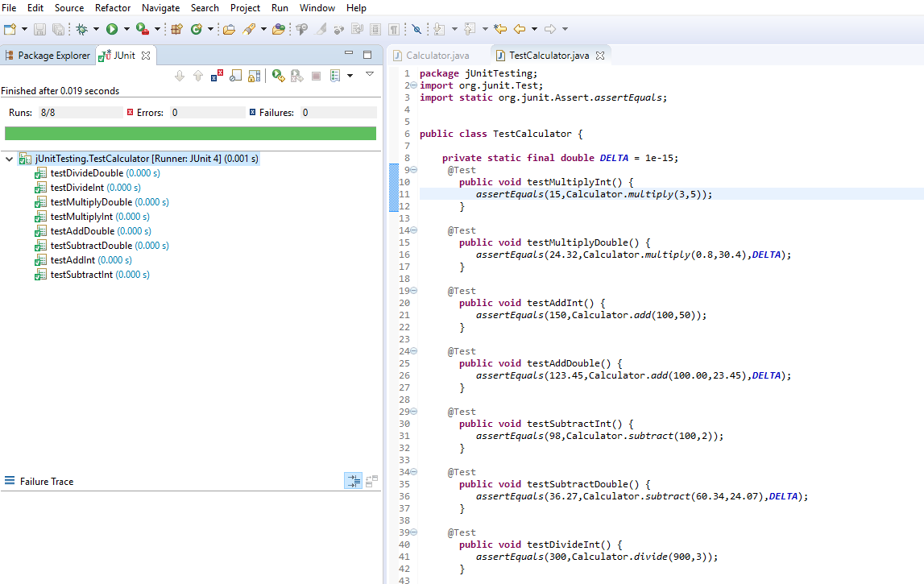Click the green JUnit progress bar

190,133
